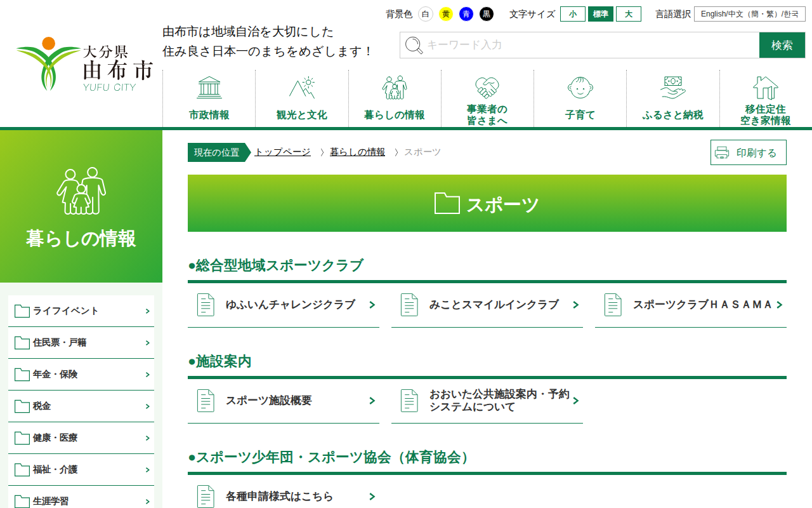Screen dimensions: 812x508
Task: Click folder icon beside 年金・保険
Action: coord(22,375)
